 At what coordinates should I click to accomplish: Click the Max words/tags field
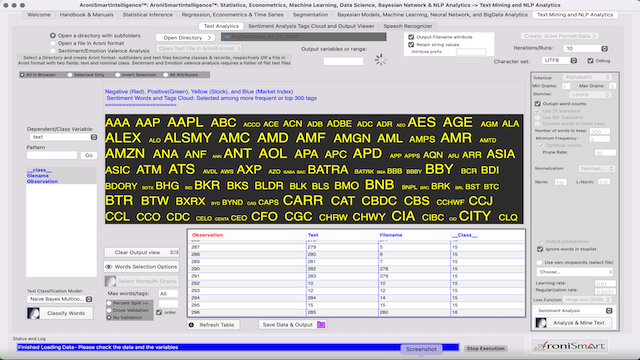(168, 294)
